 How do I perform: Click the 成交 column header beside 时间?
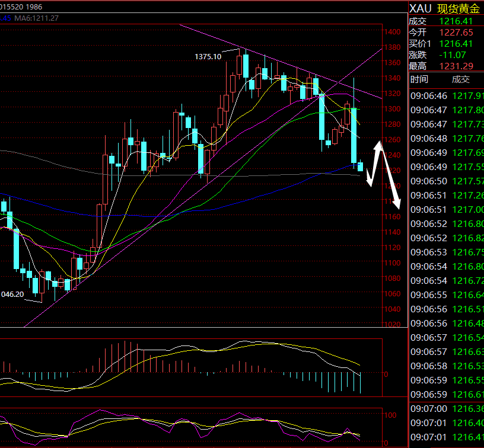461,79
